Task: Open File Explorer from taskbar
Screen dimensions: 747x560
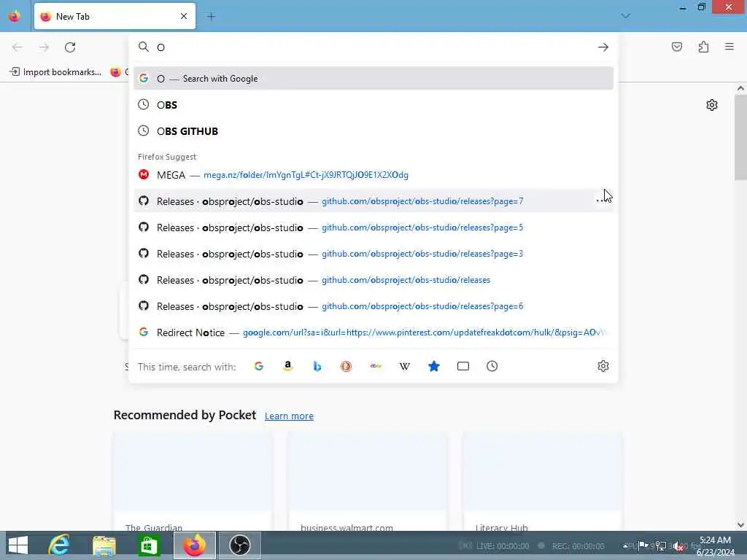Action: pyautogui.click(x=104, y=545)
